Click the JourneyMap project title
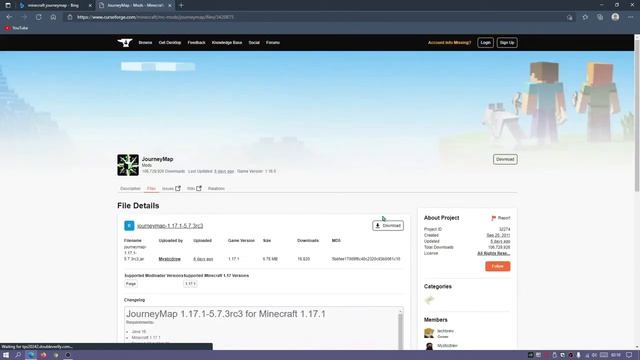The height and width of the screenshot is (360, 640). point(158,159)
